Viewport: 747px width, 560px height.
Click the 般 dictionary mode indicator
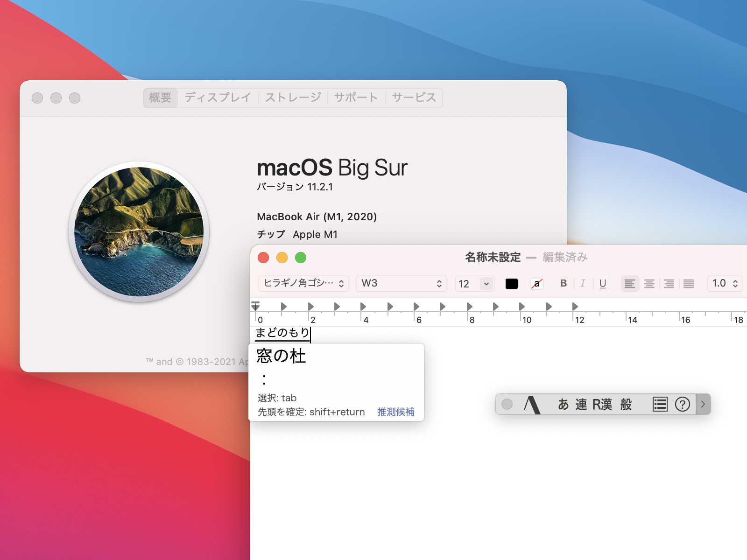coord(626,404)
